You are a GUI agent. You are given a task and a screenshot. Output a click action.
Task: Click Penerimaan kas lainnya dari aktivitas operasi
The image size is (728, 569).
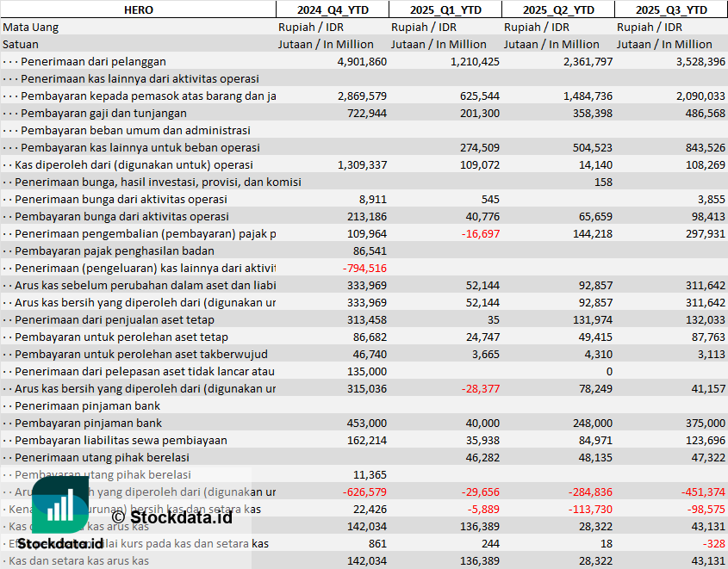[x=140, y=79]
